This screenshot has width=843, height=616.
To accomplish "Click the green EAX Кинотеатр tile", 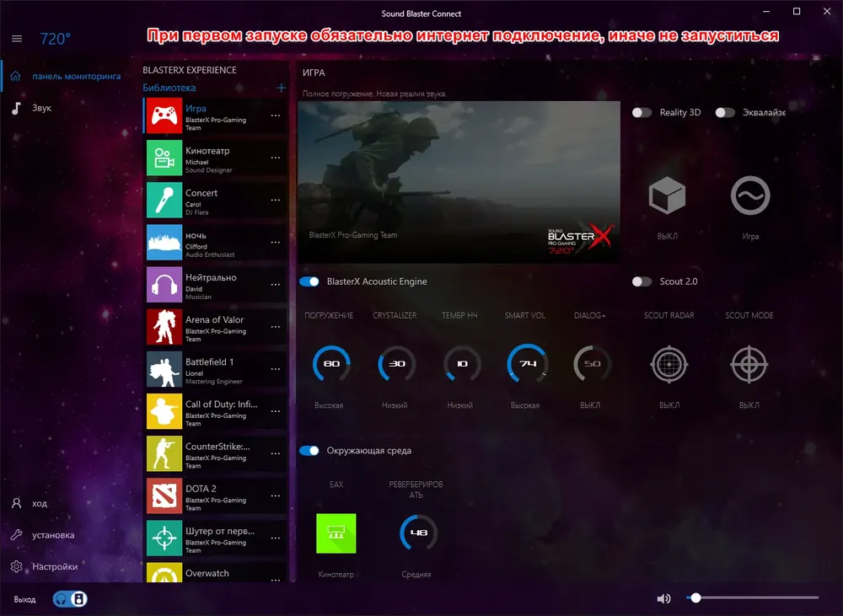I will pos(336,533).
